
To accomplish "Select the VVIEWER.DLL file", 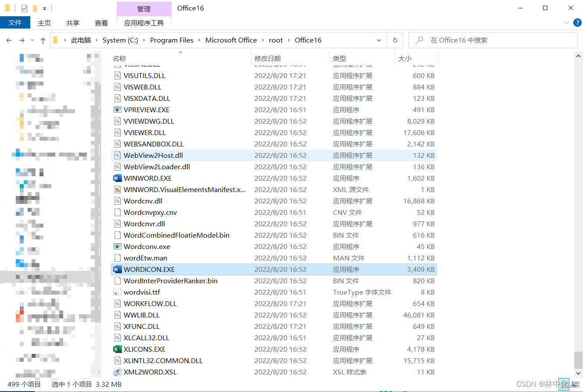I will [x=274, y=132].
